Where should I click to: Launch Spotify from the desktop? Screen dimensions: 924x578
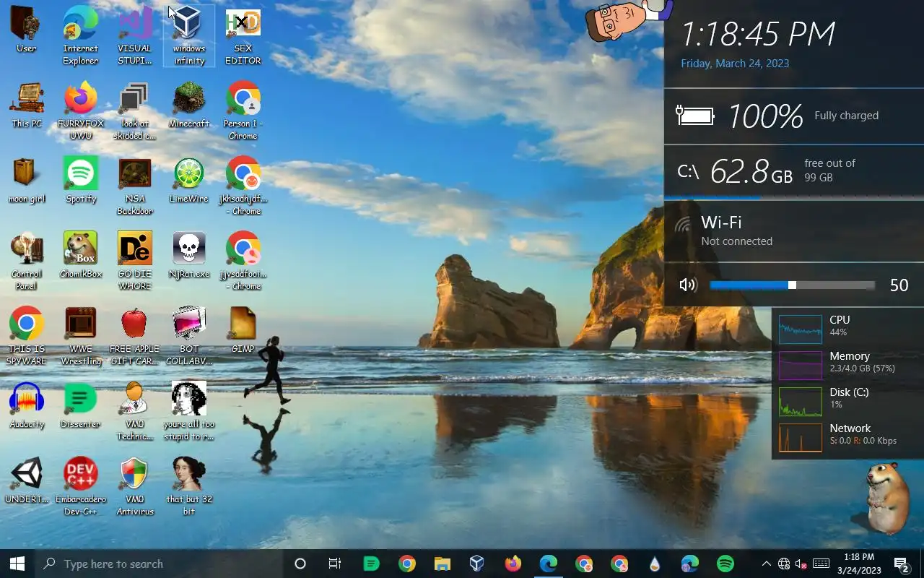click(81, 180)
